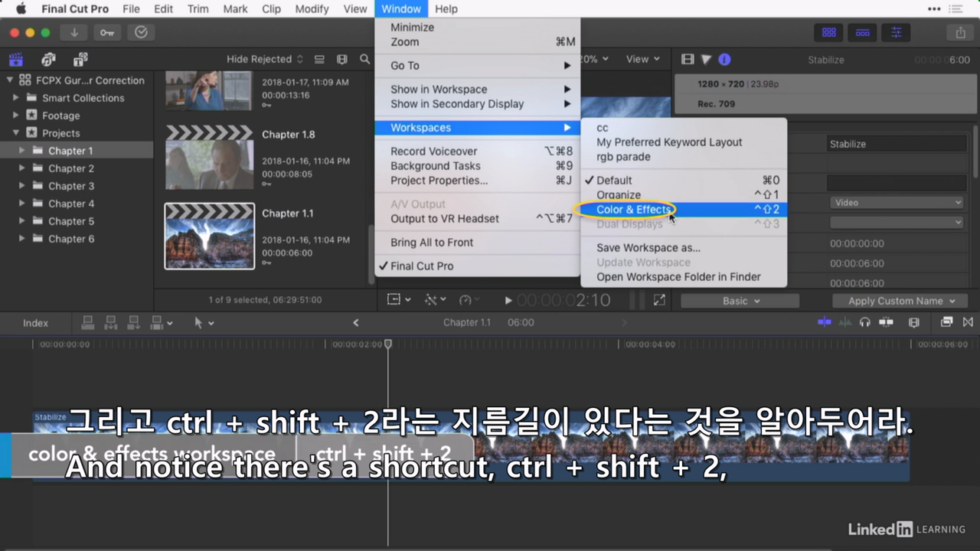Image resolution: width=980 pixels, height=551 pixels.
Task: Click the Share export icon
Action: tap(960, 32)
